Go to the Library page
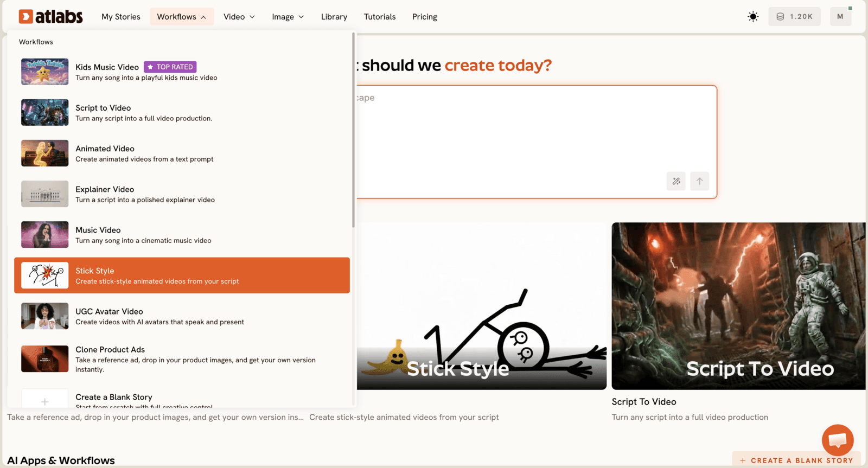This screenshot has width=868, height=468. pyautogui.click(x=334, y=17)
